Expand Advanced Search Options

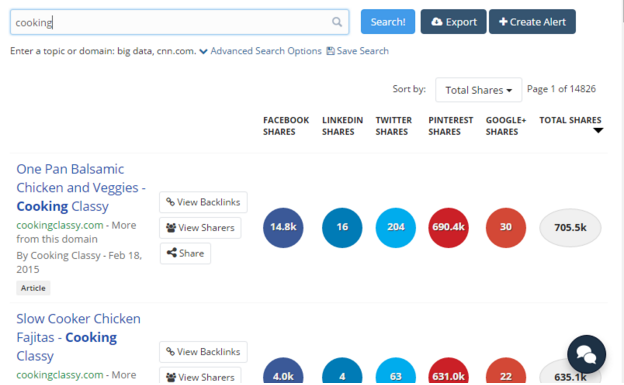coord(261,51)
